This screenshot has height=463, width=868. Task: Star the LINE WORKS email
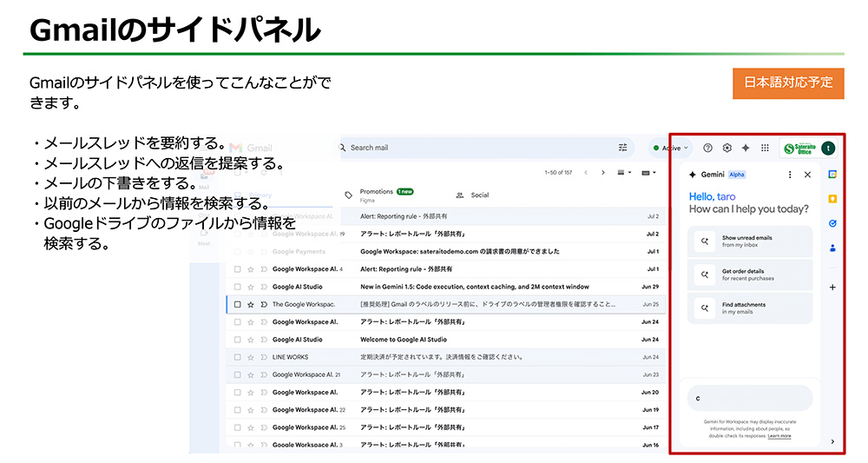point(251,357)
